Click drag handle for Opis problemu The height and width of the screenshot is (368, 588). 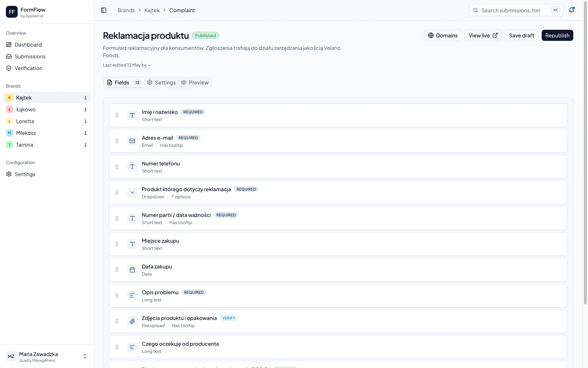tap(117, 296)
